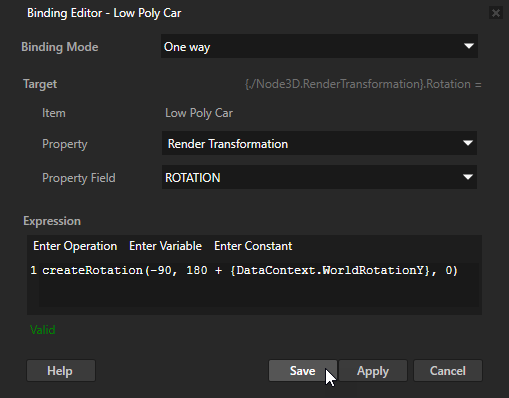Save the binding

[x=303, y=370]
